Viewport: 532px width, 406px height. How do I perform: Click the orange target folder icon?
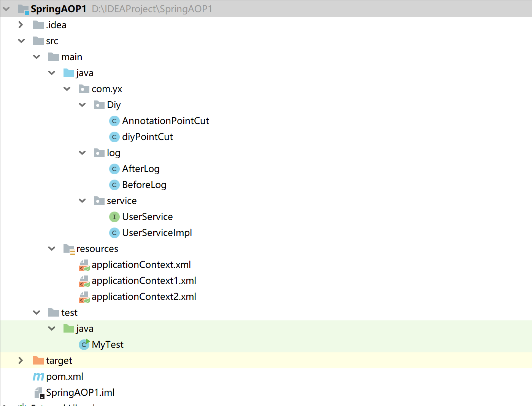pyautogui.click(x=38, y=361)
